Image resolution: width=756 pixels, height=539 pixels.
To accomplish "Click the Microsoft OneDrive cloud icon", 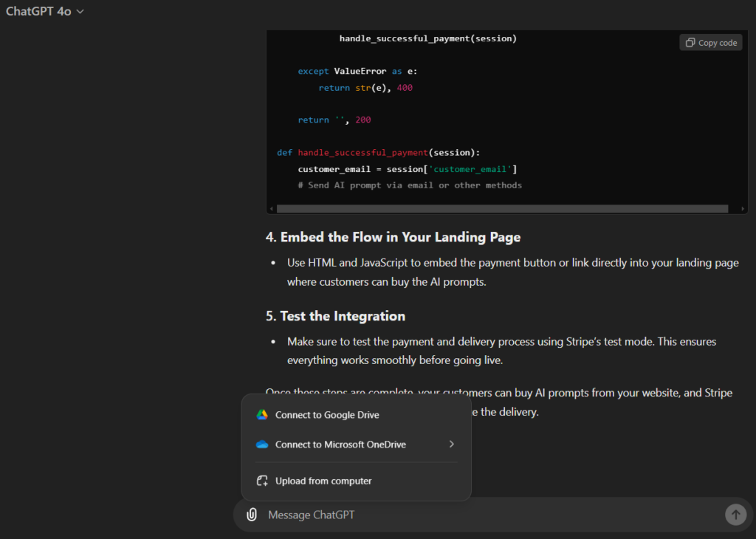I will pyautogui.click(x=262, y=444).
